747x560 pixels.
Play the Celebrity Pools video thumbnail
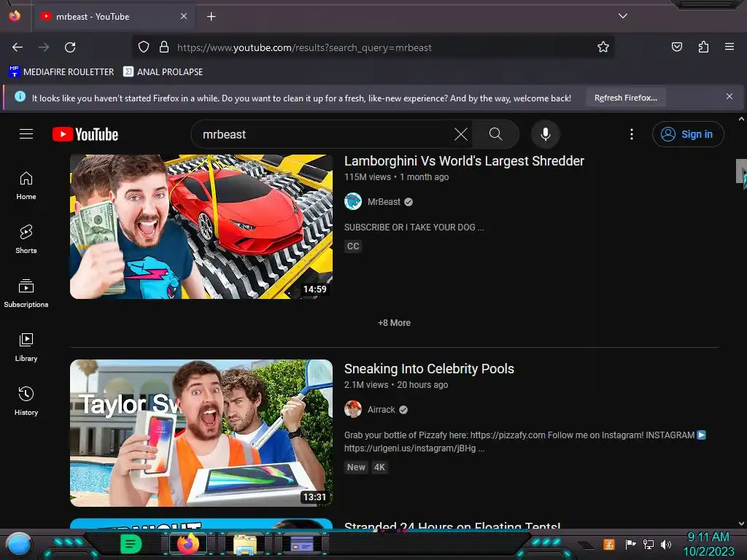coord(201,433)
